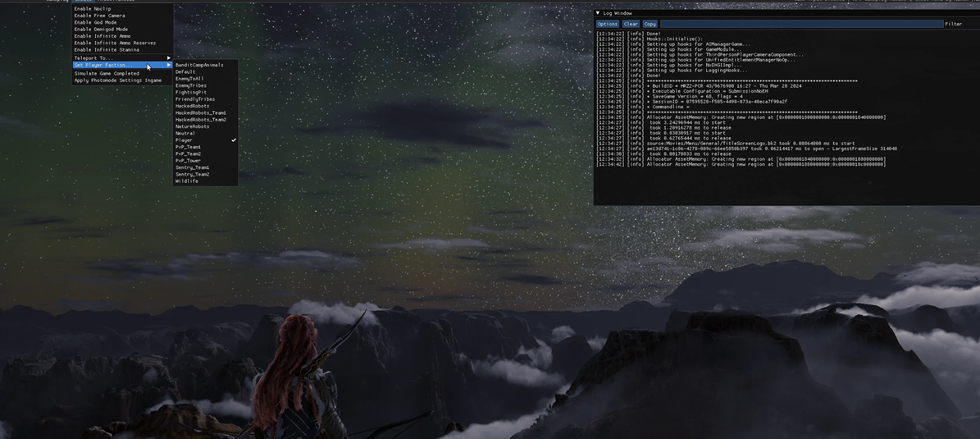Screen dimensions: 980x439
Task: Click log line mentioning ThirdPersonPlayerCameraComponent
Action: (x=700, y=54)
